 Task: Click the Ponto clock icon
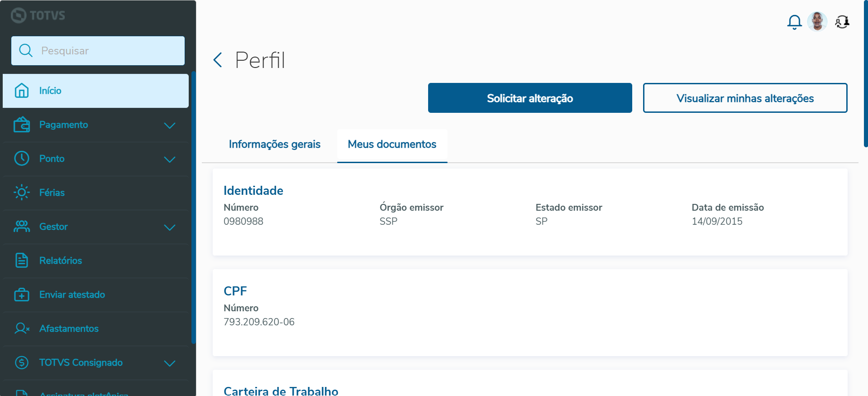click(22, 159)
